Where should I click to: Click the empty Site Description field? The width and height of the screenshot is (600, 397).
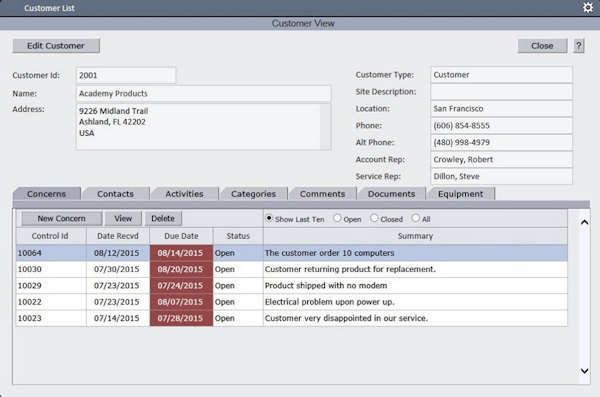501,92
